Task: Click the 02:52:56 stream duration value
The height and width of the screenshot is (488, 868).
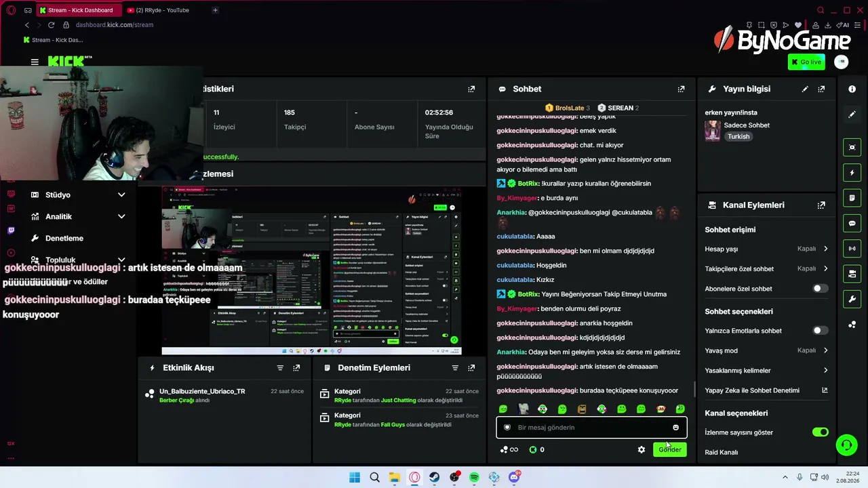Action: (x=439, y=113)
